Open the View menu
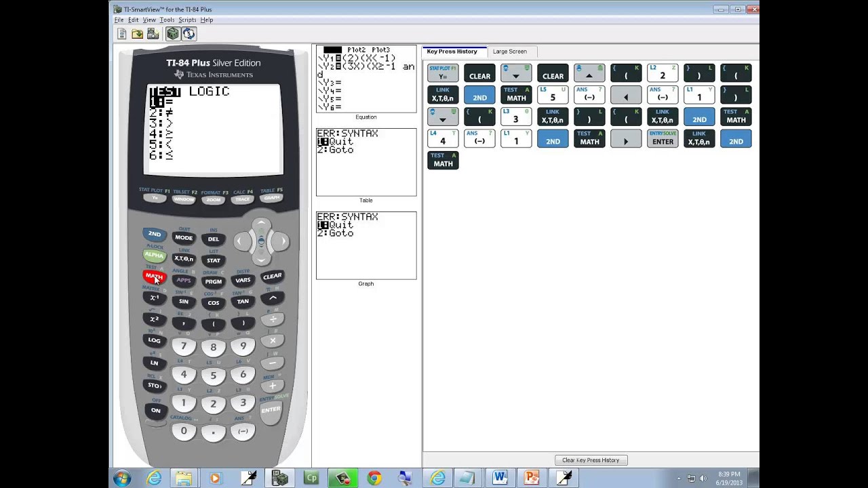The height and width of the screenshot is (488, 868). (149, 20)
